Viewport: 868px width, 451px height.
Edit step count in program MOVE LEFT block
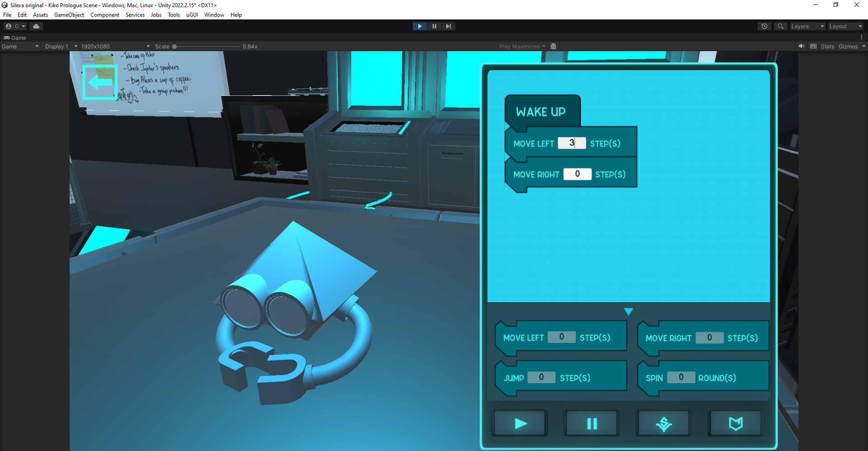pos(572,143)
